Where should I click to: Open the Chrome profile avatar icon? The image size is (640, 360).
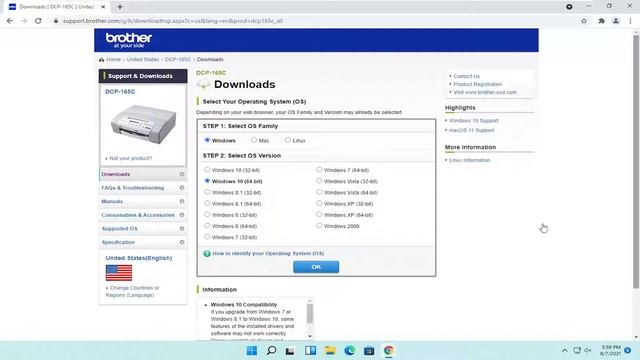coord(616,21)
